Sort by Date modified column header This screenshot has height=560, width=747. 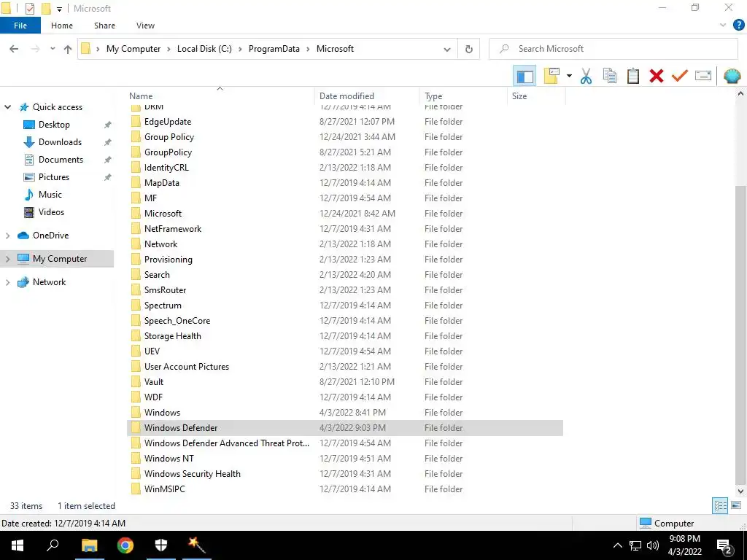(368, 96)
